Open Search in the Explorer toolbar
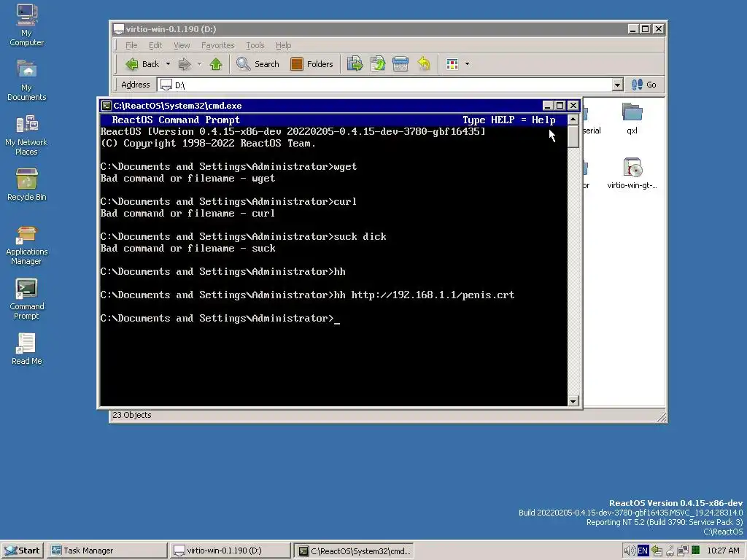 [258, 64]
